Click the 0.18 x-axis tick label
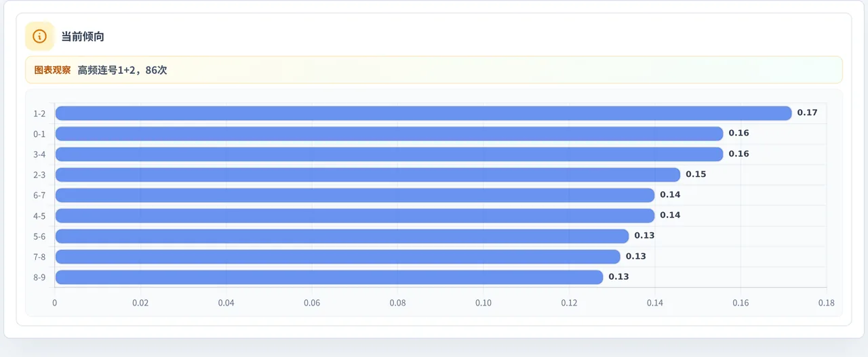This screenshot has width=868, height=357. (x=826, y=303)
